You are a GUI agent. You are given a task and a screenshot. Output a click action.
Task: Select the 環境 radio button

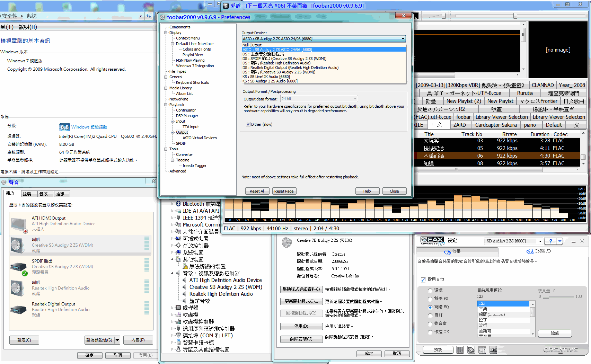pyautogui.click(x=430, y=291)
